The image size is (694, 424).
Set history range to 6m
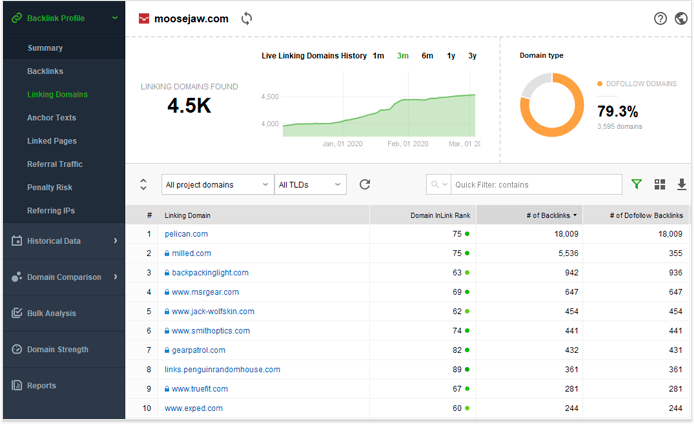[427, 56]
